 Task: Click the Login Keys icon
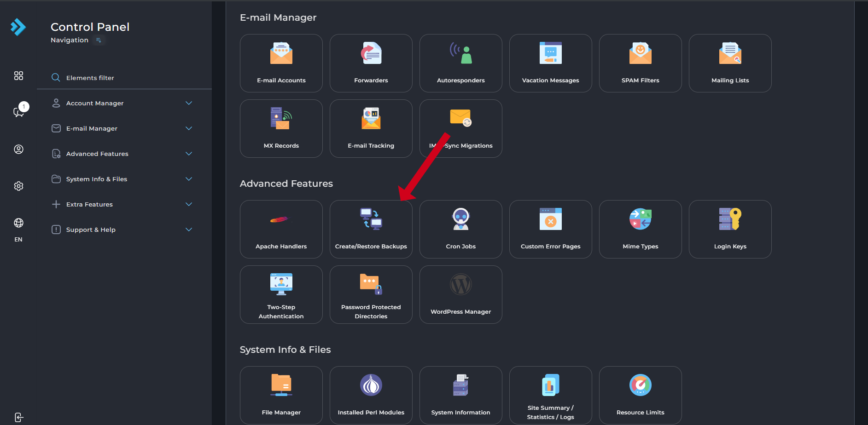tap(730, 219)
